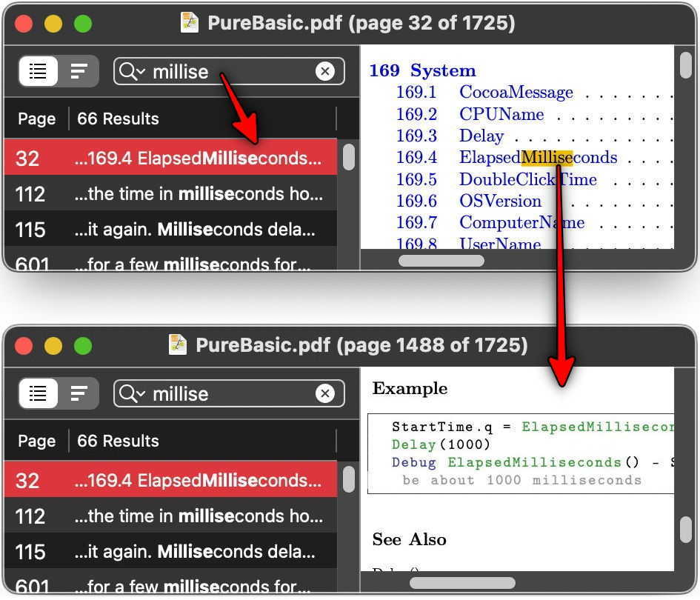
Task: Click the Debug ElapsedMilliseconds() code line
Action: (x=533, y=462)
